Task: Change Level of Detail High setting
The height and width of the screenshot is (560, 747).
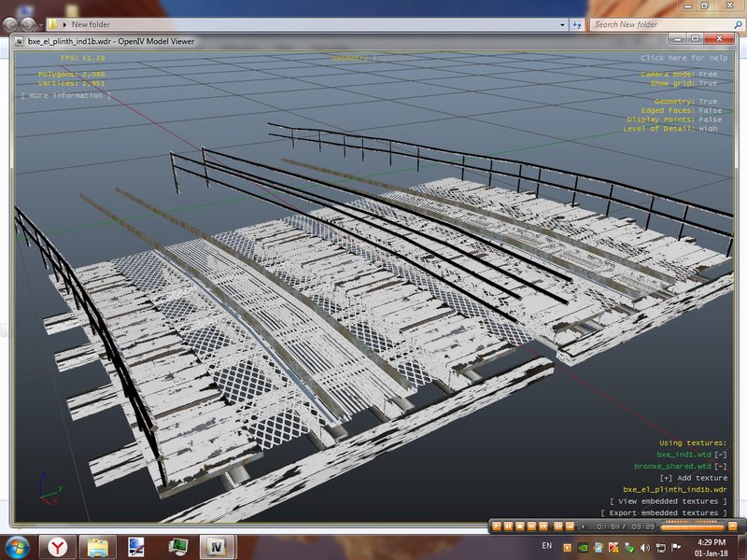Action: (669, 129)
